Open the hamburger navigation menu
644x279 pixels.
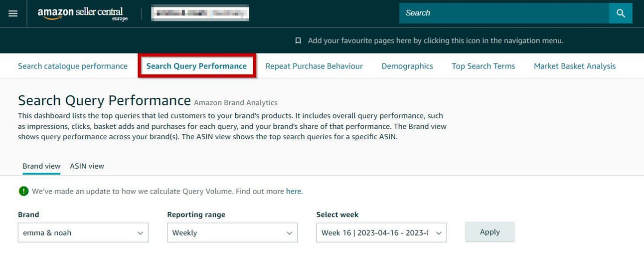pyautogui.click(x=13, y=13)
